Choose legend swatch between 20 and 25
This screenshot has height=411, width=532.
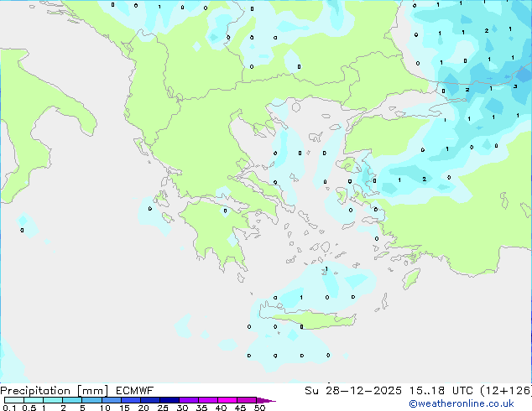(149, 400)
